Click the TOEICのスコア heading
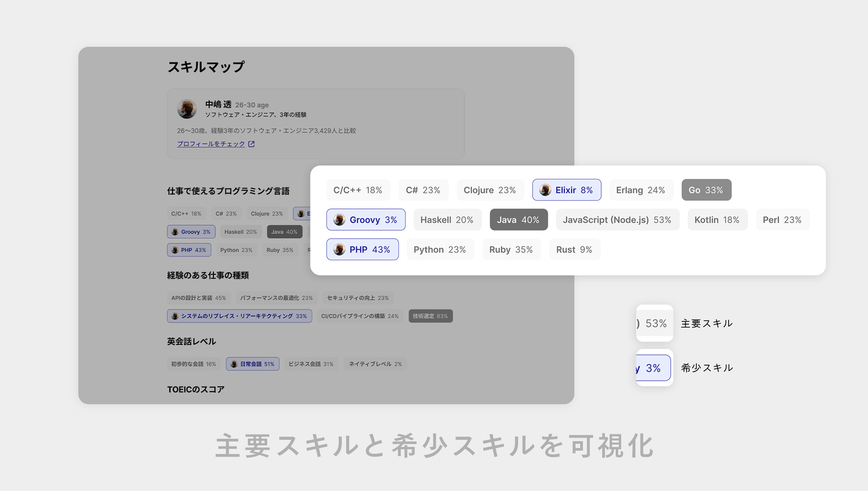Image resolution: width=868 pixels, height=491 pixels. [x=196, y=390]
